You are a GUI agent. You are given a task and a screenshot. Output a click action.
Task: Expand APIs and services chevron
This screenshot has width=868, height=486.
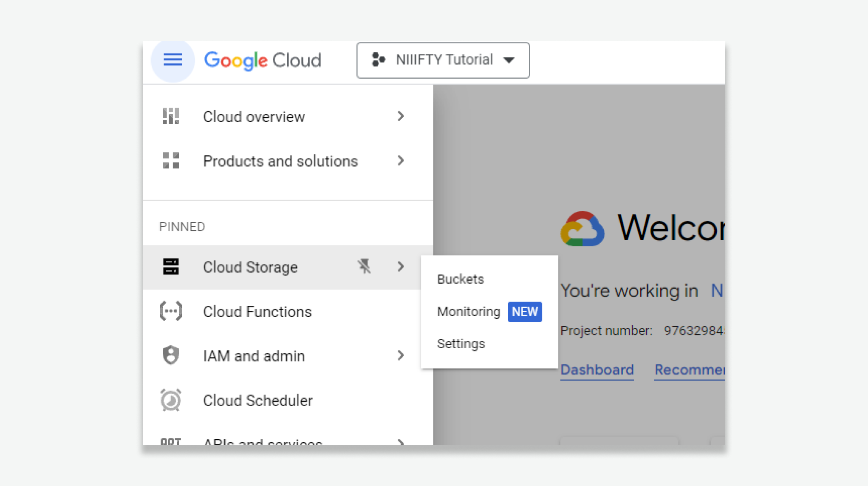[x=401, y=442]
